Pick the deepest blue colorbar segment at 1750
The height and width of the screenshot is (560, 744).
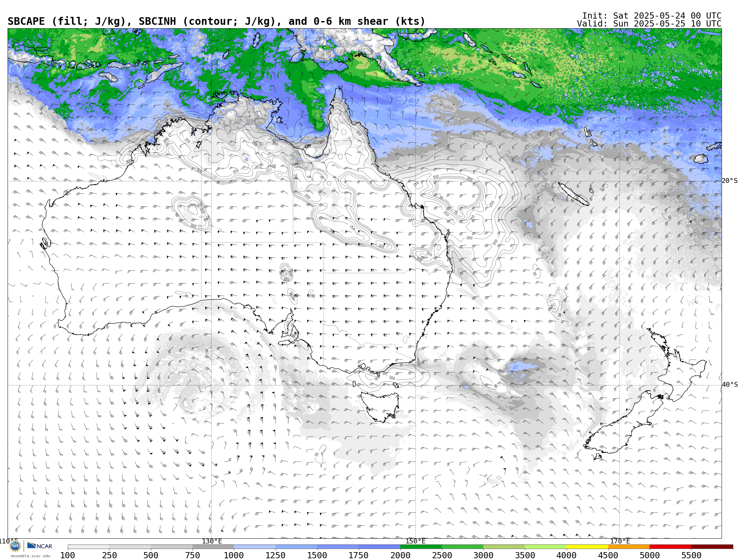pyautogui.click(x=379, y=547)
